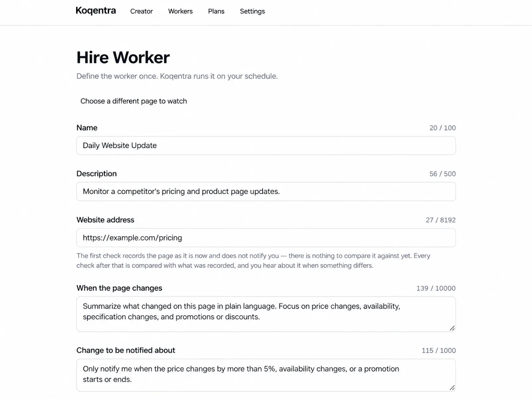This screenshot has height=399, width=532.
Task: Click the 'Change to be notified about' textarea
Action: click(266, 375)
